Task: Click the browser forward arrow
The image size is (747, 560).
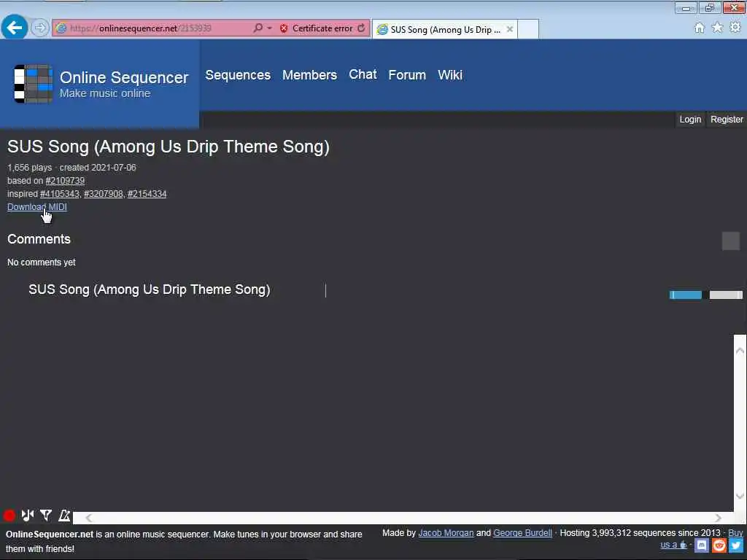Action: pos(40,28)
